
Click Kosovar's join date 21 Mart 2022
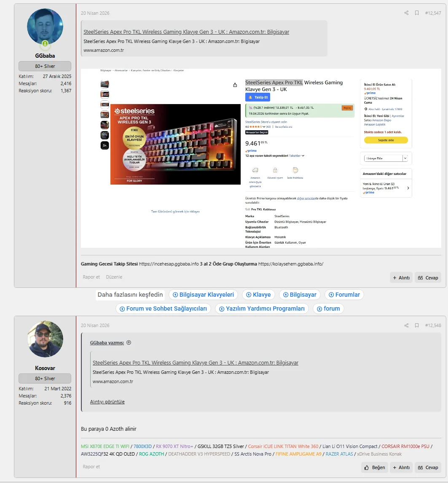pos(58,389)
